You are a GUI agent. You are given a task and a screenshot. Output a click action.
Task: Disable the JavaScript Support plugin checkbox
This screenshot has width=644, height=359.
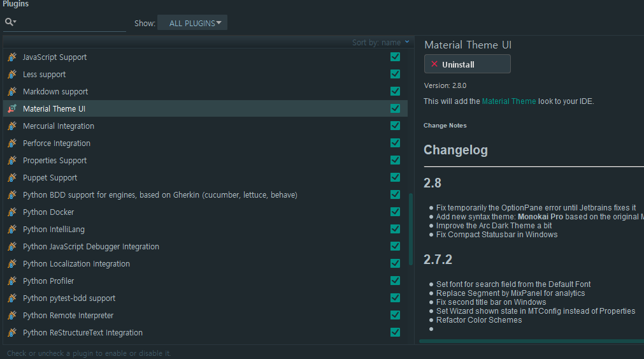point(395,57)
